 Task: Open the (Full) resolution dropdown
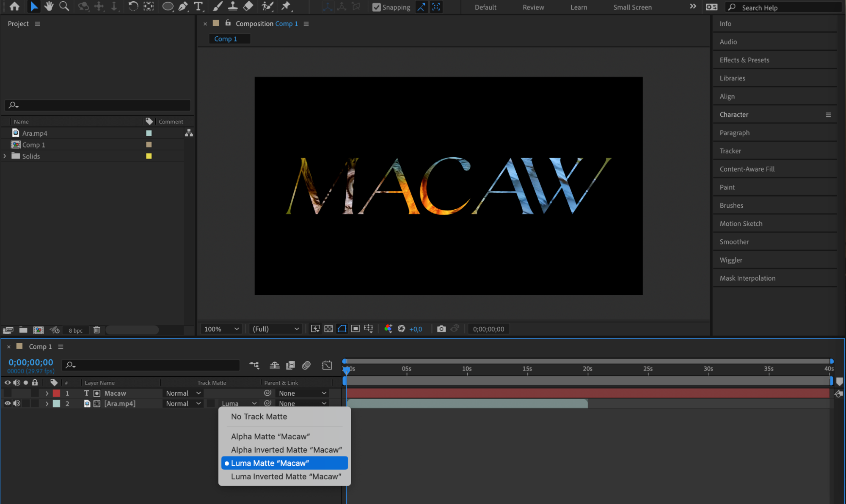pyautogui.click(x=276, y=329)
